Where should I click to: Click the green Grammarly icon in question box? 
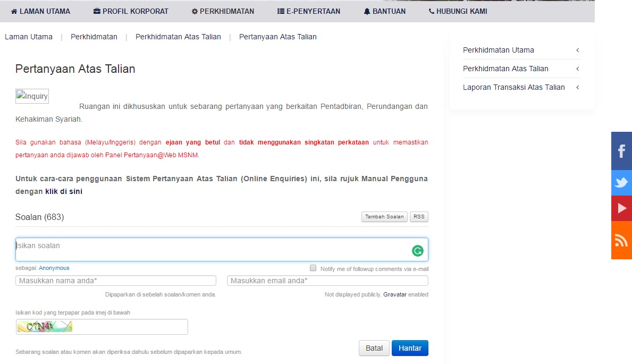click(x=418, y=251)
